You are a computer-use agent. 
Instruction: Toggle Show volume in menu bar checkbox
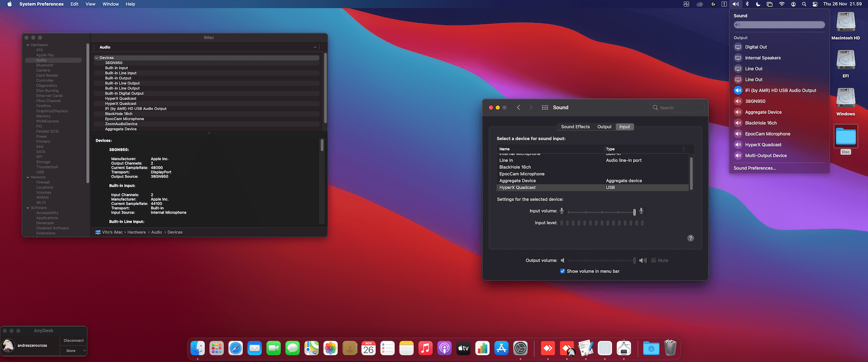[x=562, y=271]
